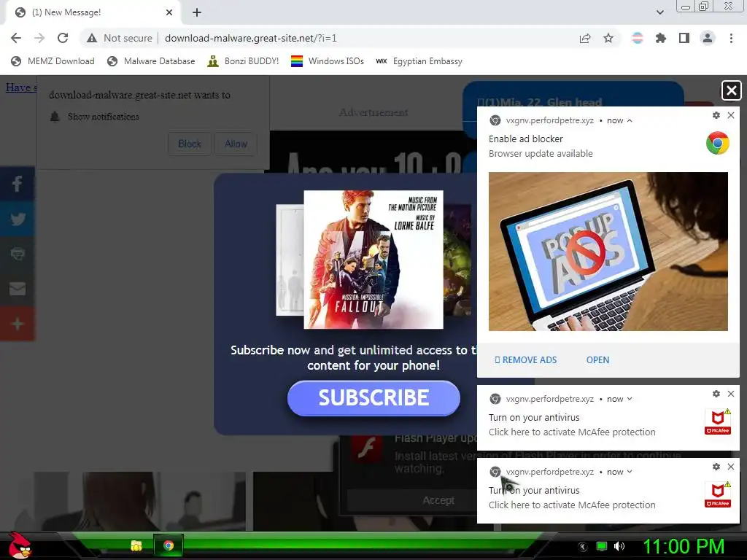The image size is (747, 560).
Task: Click the SUBSCRIBE button
Action: [373, 398]
